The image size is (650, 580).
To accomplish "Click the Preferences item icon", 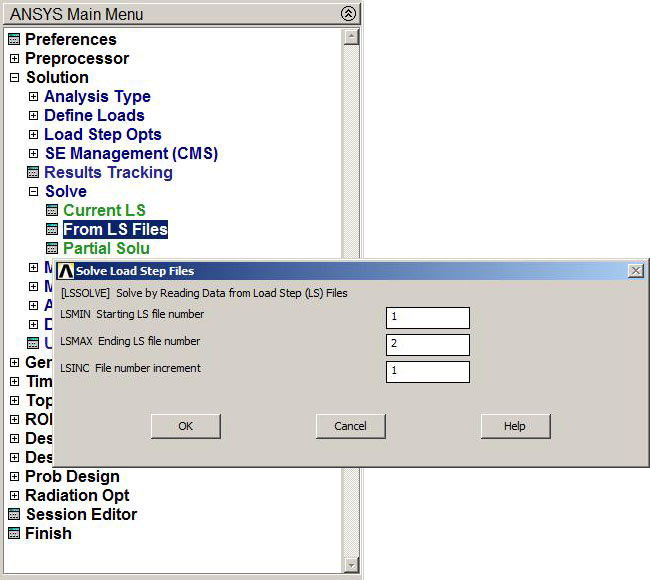I will click(14, 40).
